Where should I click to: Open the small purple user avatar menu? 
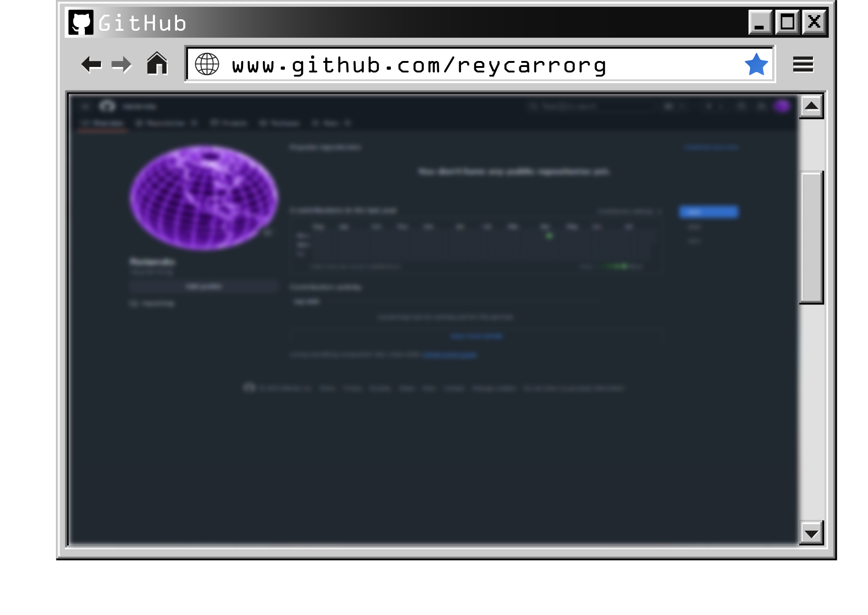pyautogui.click(x=782, y=106)
